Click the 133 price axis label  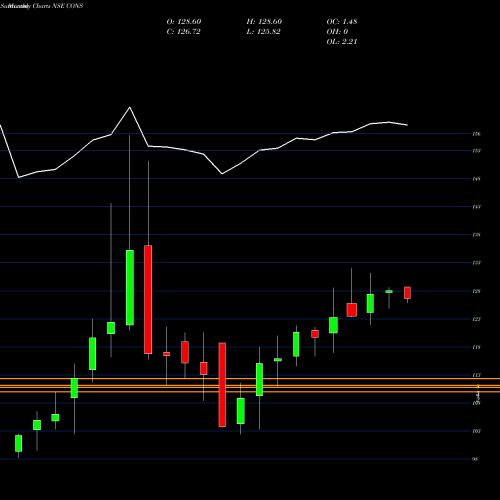(x=476, y=263)
